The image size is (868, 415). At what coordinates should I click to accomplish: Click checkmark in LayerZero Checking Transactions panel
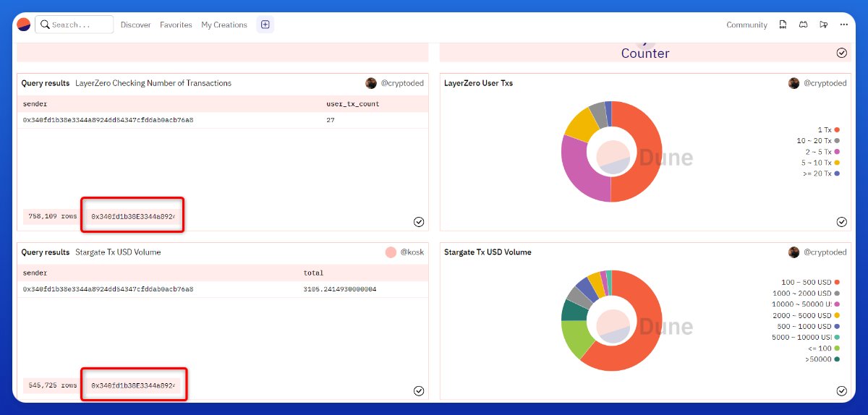(x=419, y=222)
